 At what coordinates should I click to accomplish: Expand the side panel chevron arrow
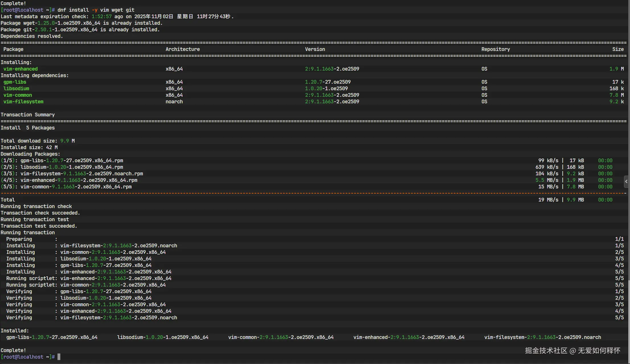point(626,181)
